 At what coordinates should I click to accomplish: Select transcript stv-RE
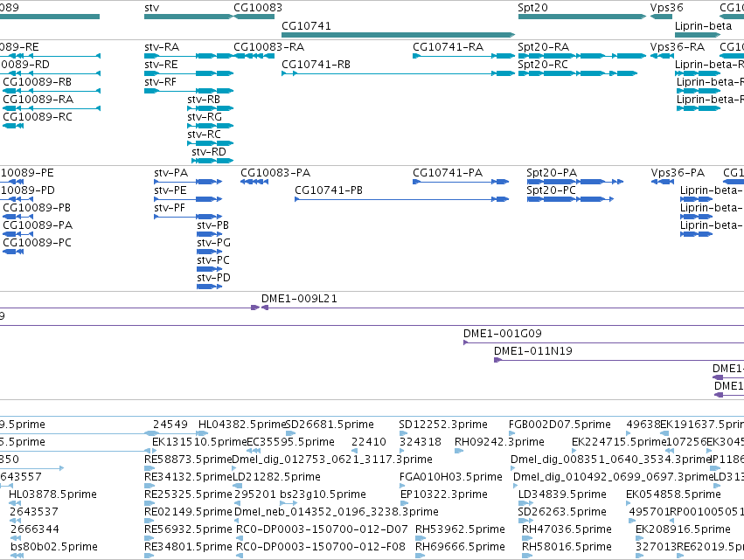pos(189,73)
